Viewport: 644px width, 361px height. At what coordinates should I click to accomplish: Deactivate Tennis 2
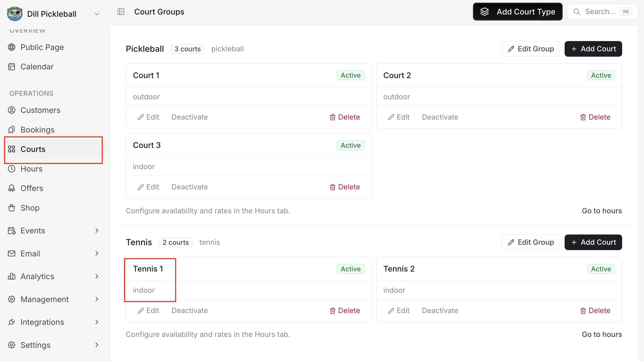point(440,311)
